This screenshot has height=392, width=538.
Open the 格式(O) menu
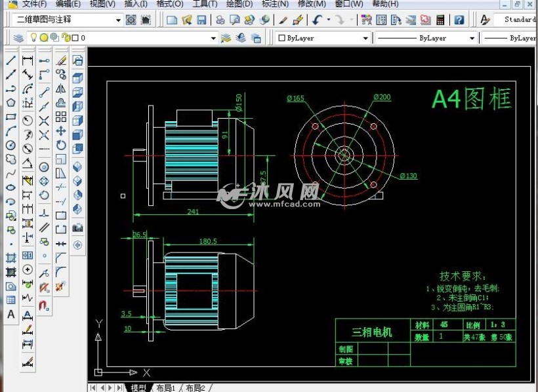(170, 4)
